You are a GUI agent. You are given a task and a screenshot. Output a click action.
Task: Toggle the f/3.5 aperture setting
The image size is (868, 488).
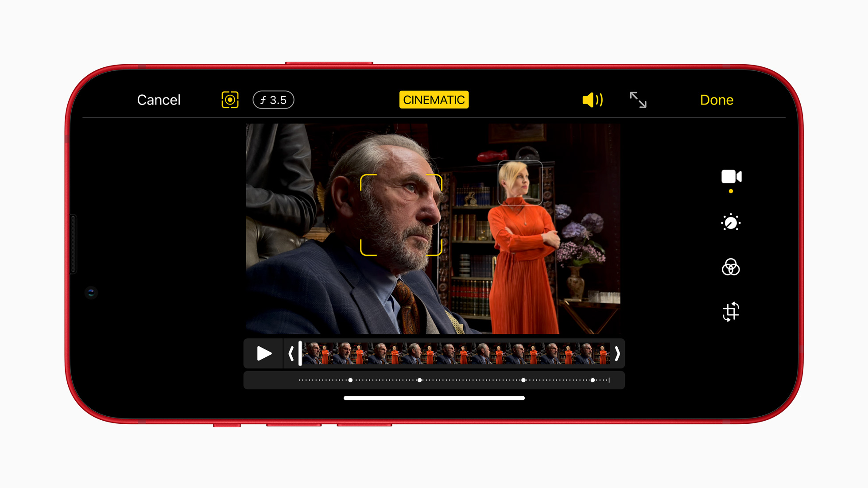[272, 100]
